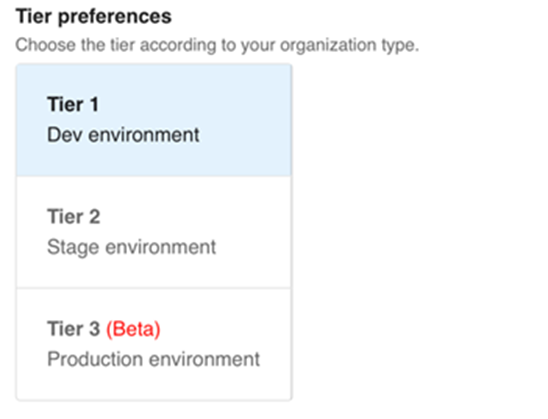Image resolution: width=548 pixels, height=419 pixels.
Task: Click the word "environment" under Tier 2
Action: (x=161, y=247)
